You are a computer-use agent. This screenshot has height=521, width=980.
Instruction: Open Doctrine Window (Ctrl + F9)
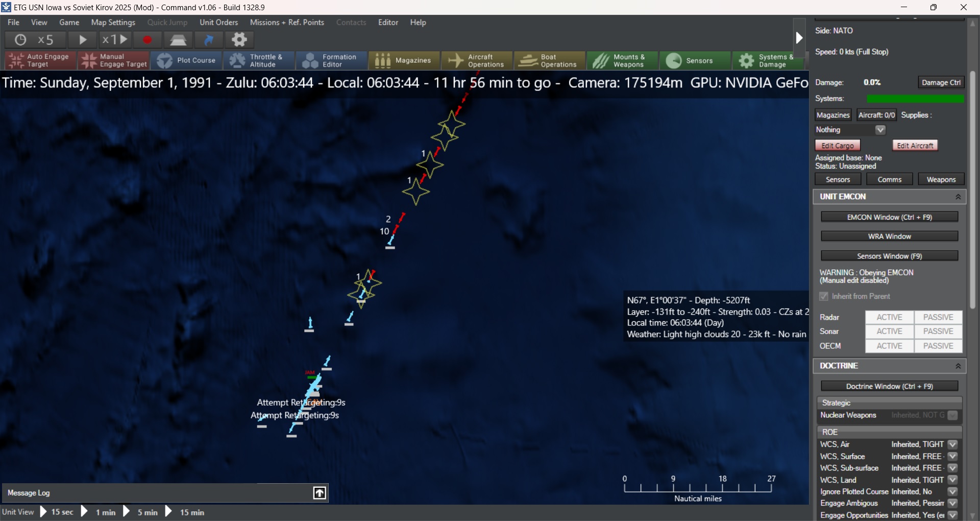click(890, 386)
